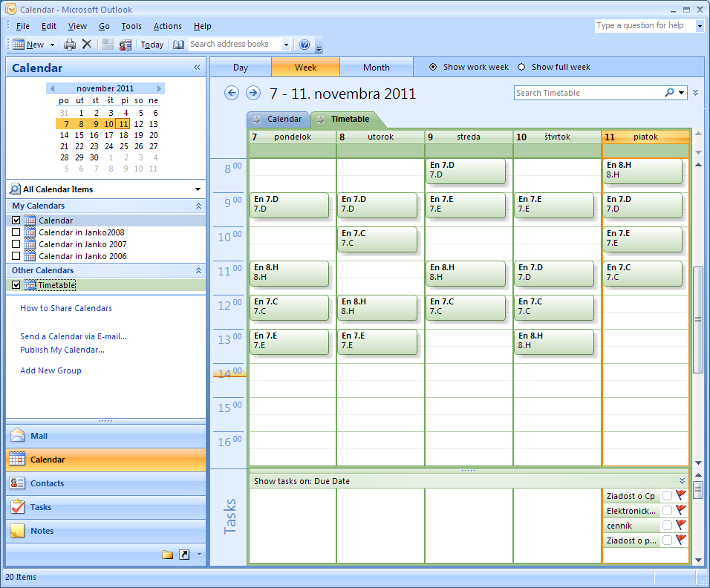Click the red flag on the cenník task
The image size is (710, 588).
[681, 526]
